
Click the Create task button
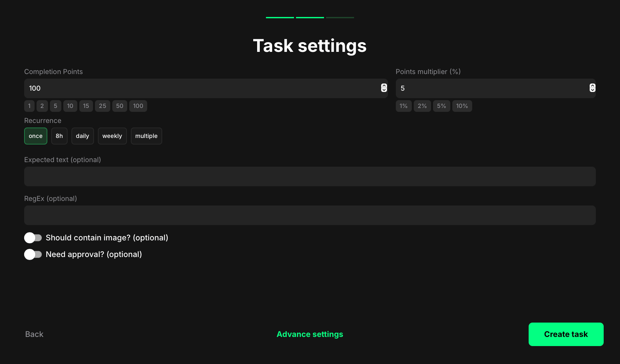(566, 334)
